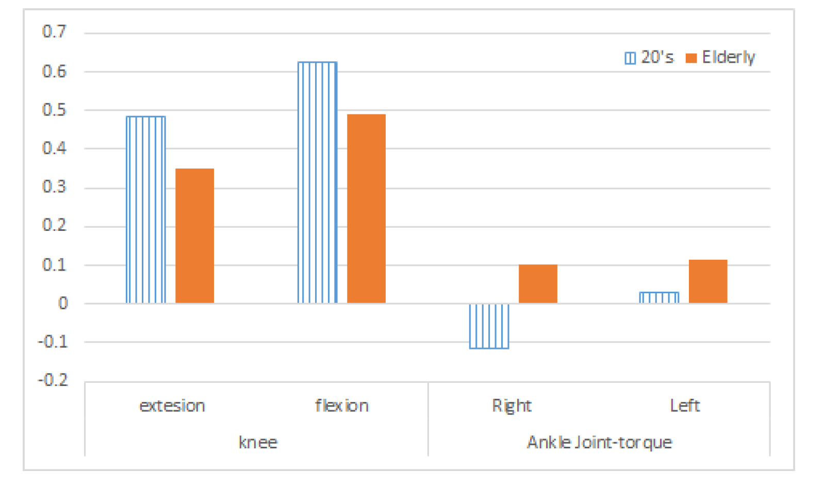Click the "knee" group label
This screenshot has height=504, width=824.
(258, 442)
